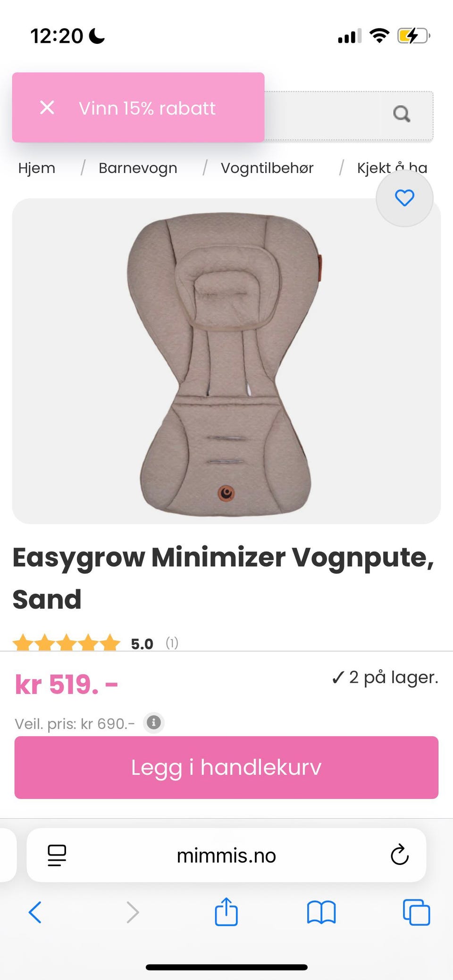The height and width of the screenshot is (980, 453).
Task: Open the Hjem breadcrumb link
Action: point(37,168)
